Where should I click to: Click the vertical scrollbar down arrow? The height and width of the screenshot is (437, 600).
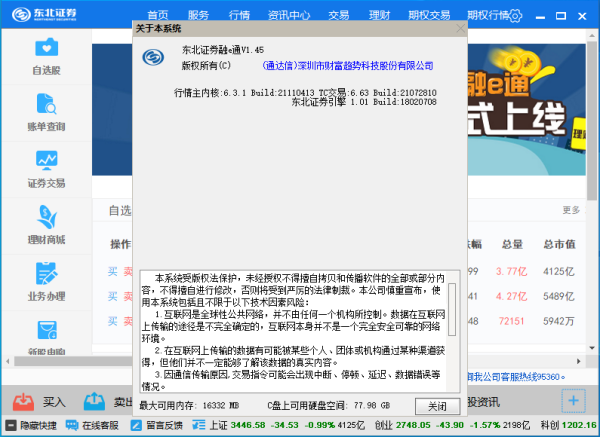(x=592, y=348)
